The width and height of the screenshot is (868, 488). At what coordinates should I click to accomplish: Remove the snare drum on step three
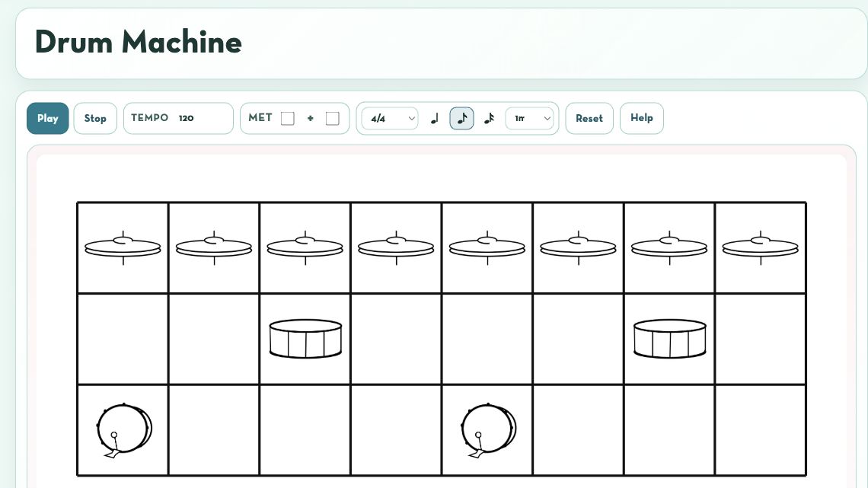[x=305, y=340]
